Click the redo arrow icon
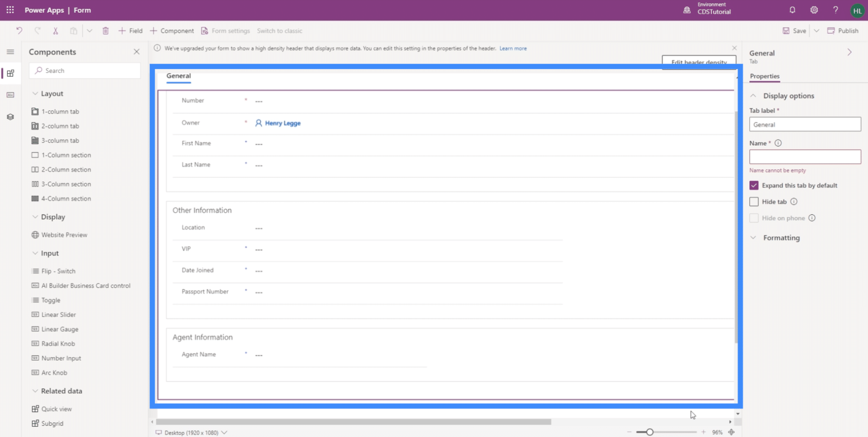The width and height of the screenshot is (868, 437). [x=37, y=31]
